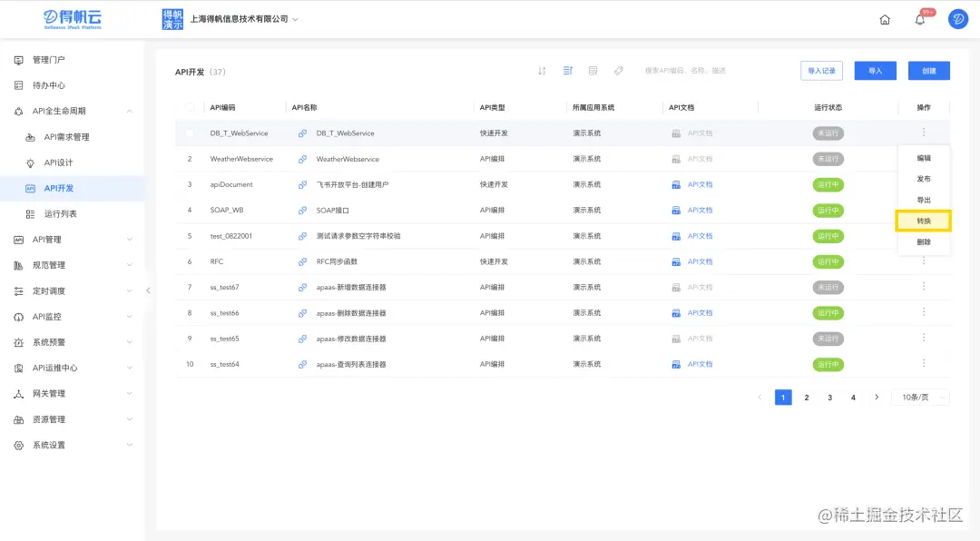Choose 发布 in the row actions menu

[924, 179]
